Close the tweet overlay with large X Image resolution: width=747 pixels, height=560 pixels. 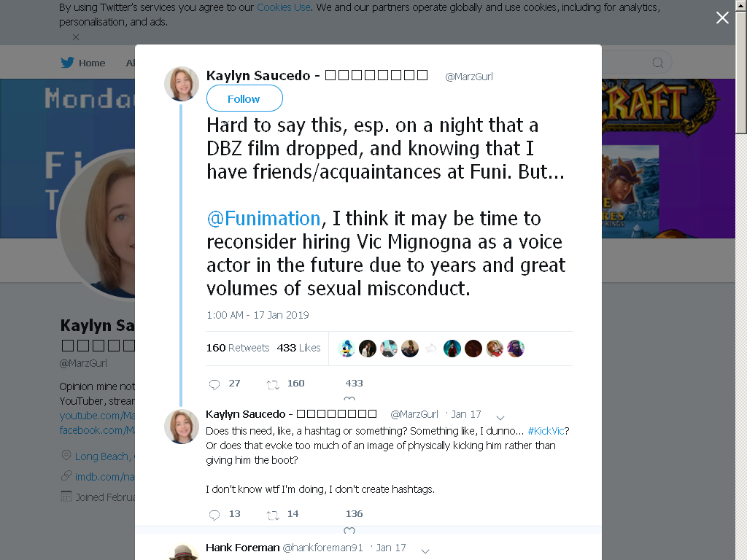click(722, 17)
